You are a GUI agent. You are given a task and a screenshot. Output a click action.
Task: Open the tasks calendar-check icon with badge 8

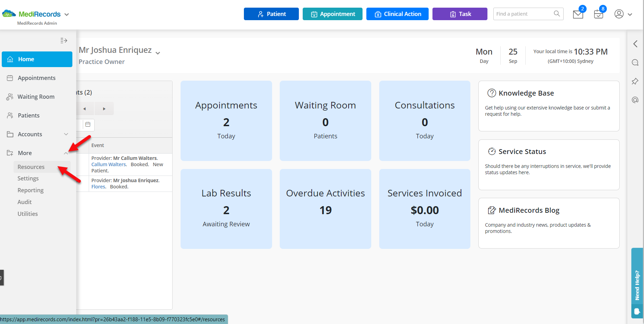[x=599, y=14]
